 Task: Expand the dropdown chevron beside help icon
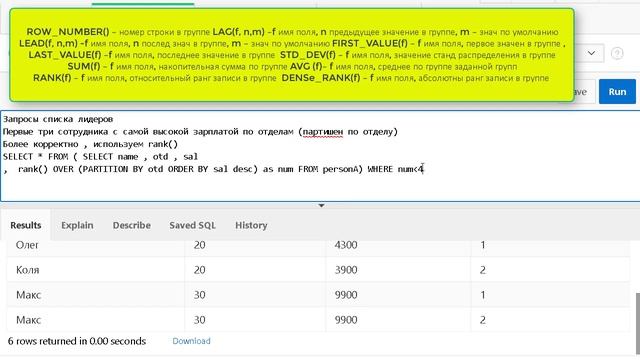point(591,53)
